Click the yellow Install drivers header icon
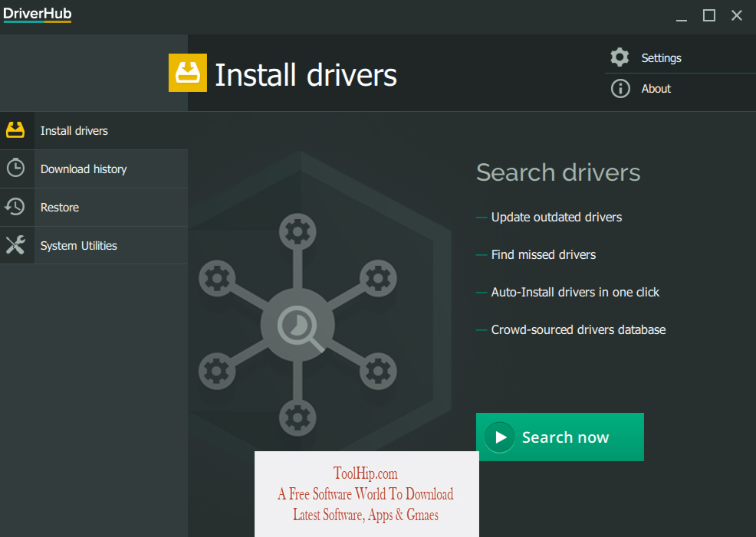Viewport: 756px width, 537px height. (x=188, y=73)
